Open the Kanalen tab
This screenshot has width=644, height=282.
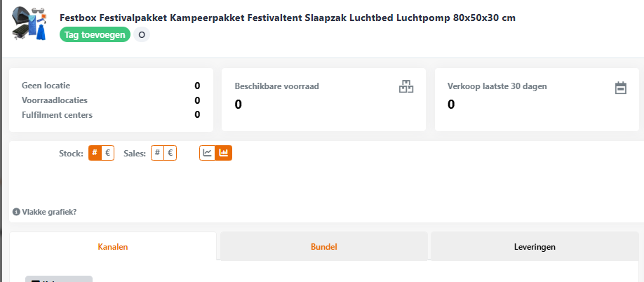tap(113, 247)
